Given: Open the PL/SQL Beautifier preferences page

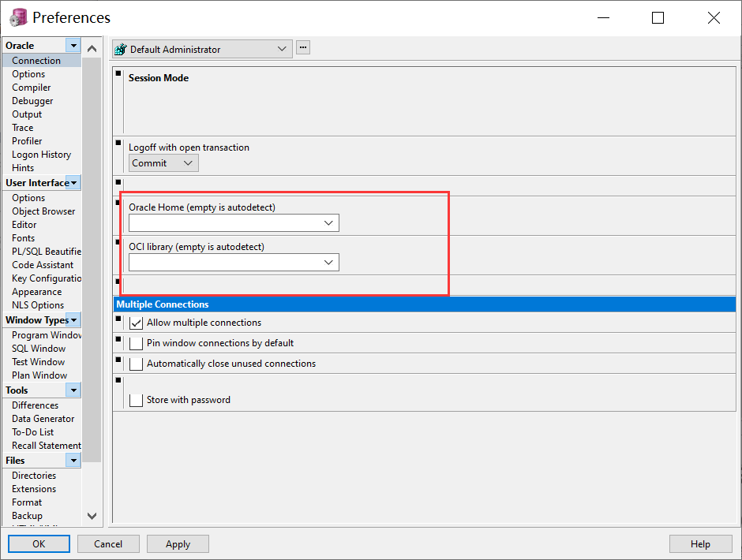Looking at the screenshot, I should point(47,252).
